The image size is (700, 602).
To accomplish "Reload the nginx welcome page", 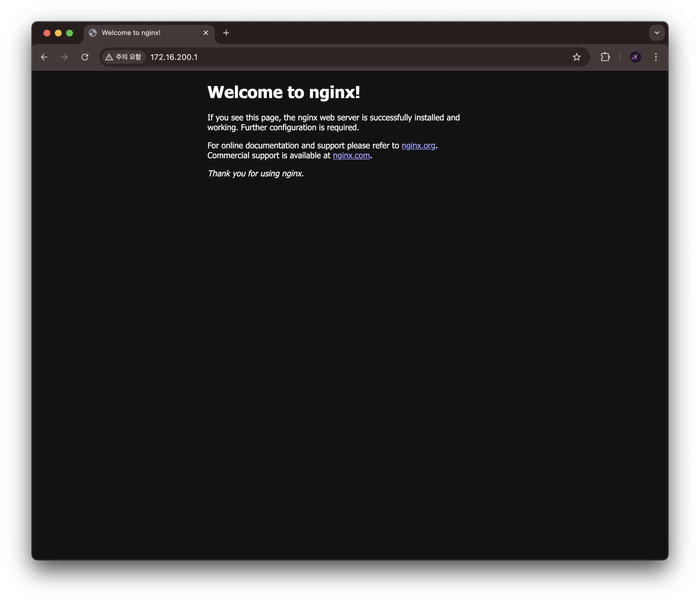I will click(x=85, y=57).
